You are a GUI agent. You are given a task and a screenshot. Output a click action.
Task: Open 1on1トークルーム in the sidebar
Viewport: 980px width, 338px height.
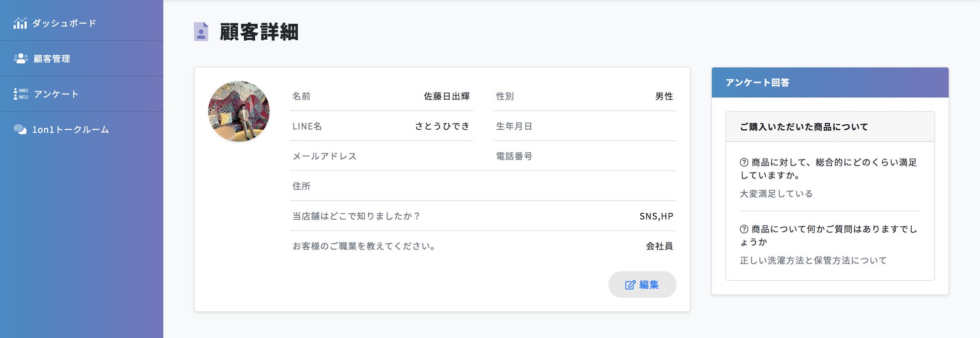pos(70,130)
